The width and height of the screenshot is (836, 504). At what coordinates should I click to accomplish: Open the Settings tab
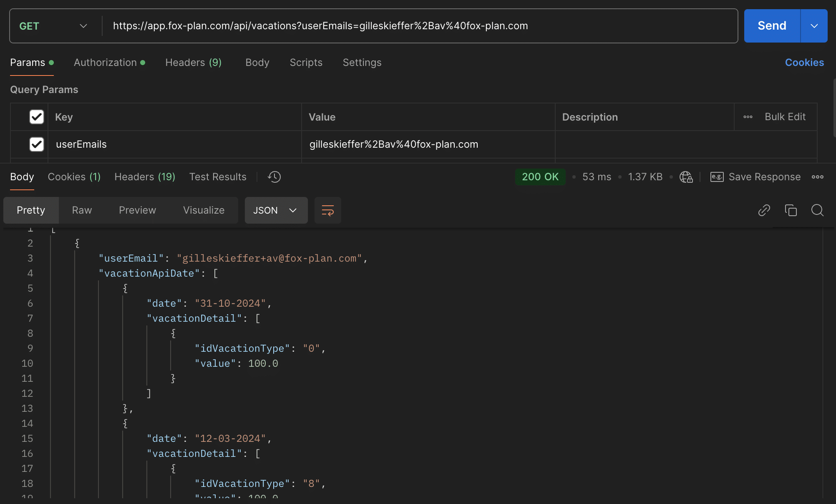tap(362, 63)
